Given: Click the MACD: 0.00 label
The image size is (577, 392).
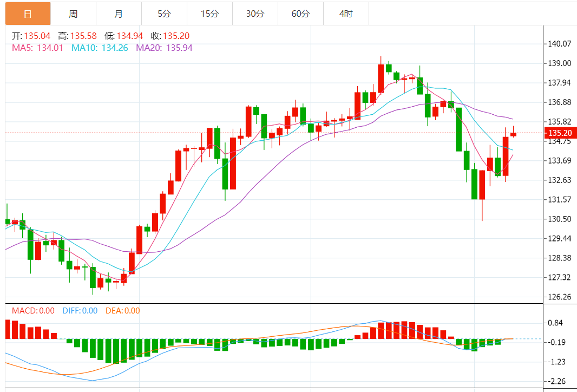Looking at the screenshot, I should click(x=33, y=311).
